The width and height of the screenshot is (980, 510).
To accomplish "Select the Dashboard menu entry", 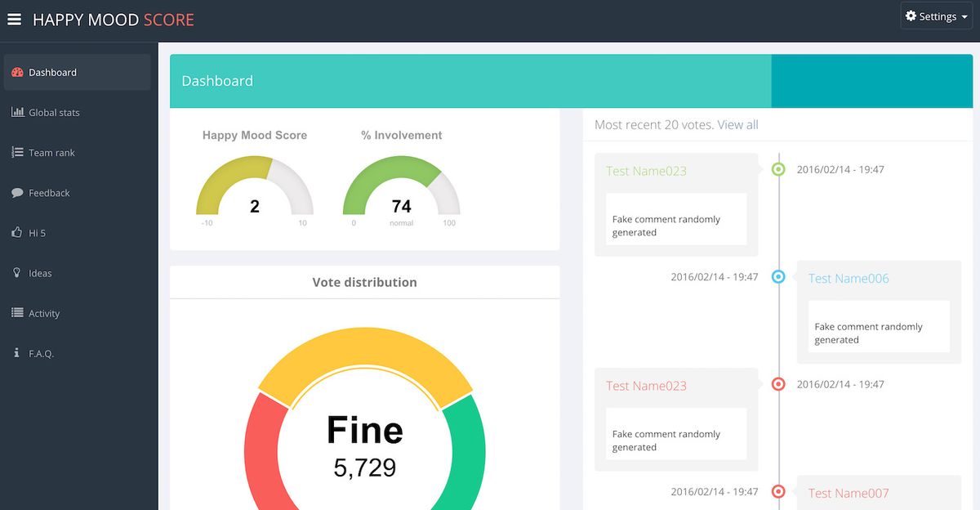I will pyautogui.click(x=54, y=72).
